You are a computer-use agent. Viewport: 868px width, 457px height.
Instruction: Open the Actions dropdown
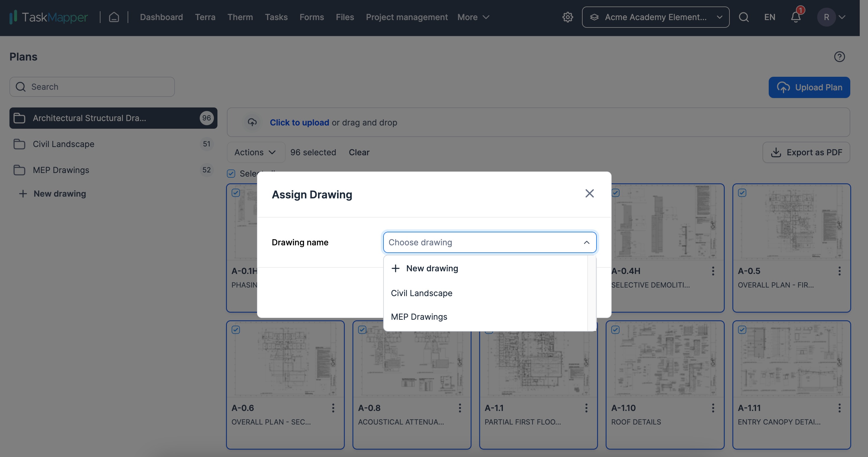[x=256, y=152]
